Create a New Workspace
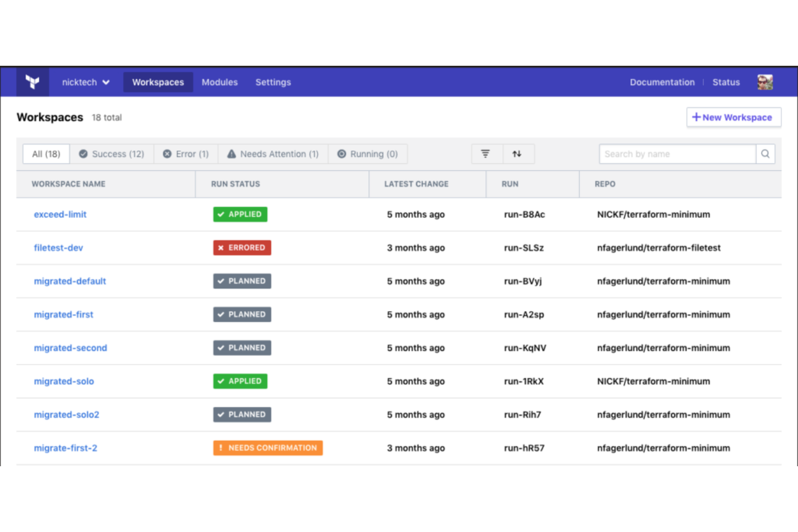This screenshot has width=798, height=532. click(x=733, y=117)
